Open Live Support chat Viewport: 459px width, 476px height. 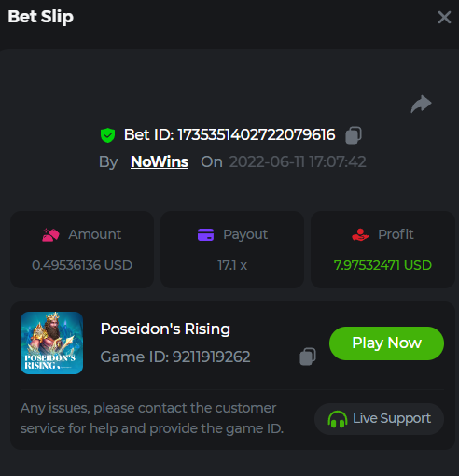[x=379, y=419]
